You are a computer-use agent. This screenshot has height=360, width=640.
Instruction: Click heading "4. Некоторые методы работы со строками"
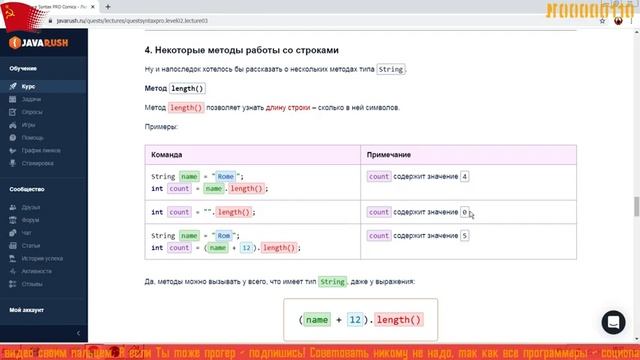[242, 50]
